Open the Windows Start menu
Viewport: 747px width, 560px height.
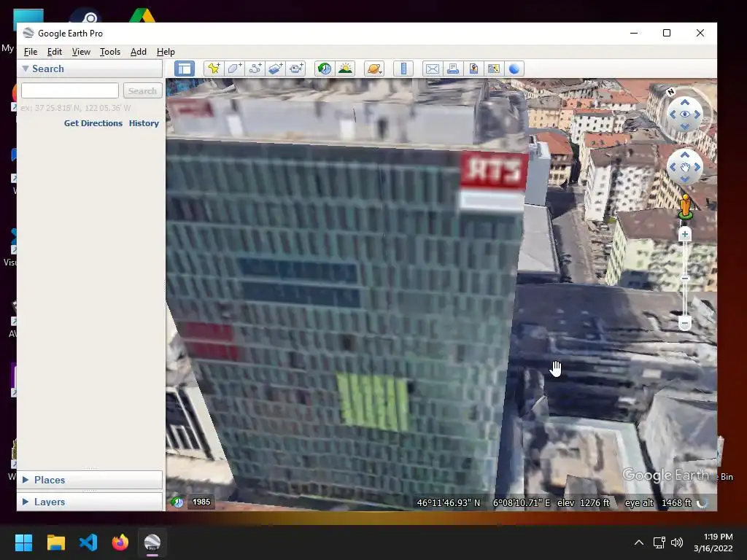point(23,542)
